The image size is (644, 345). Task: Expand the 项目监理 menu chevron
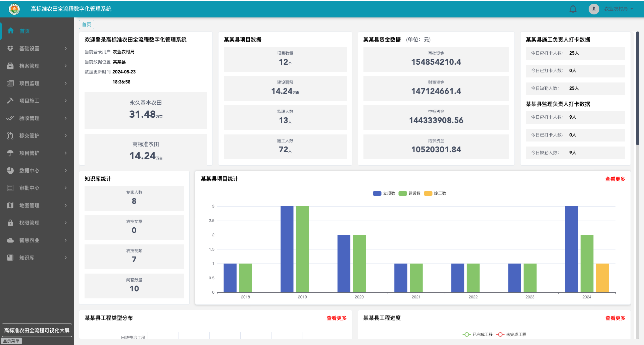[66, 83]
